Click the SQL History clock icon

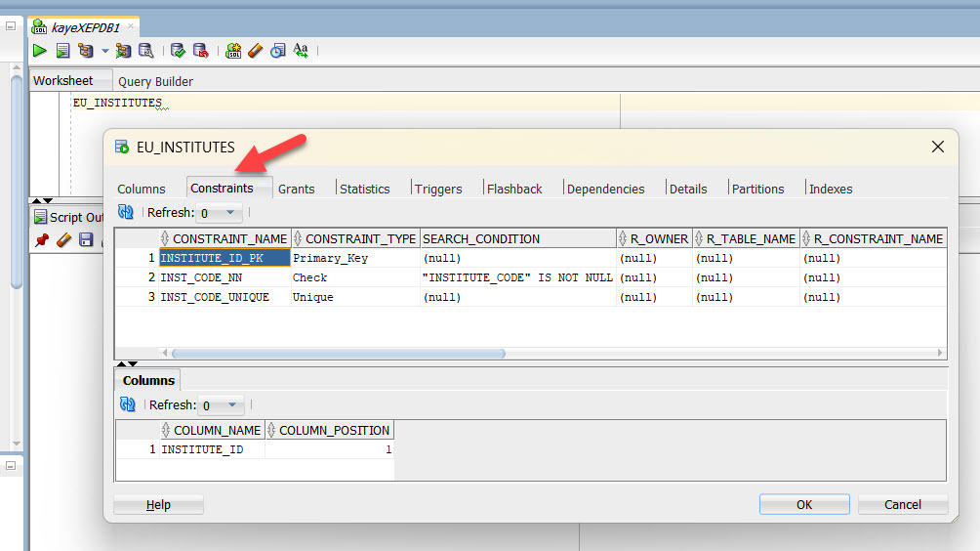coord(277,51)
